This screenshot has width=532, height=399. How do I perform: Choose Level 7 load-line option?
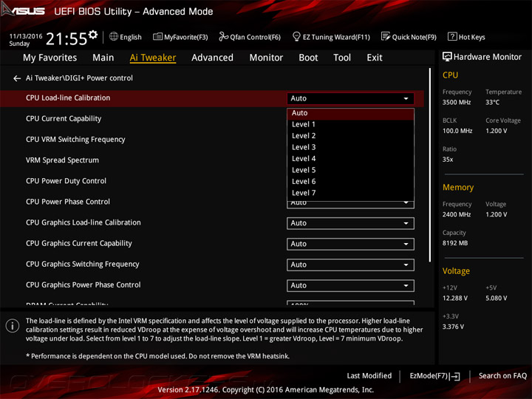point(350,193)
